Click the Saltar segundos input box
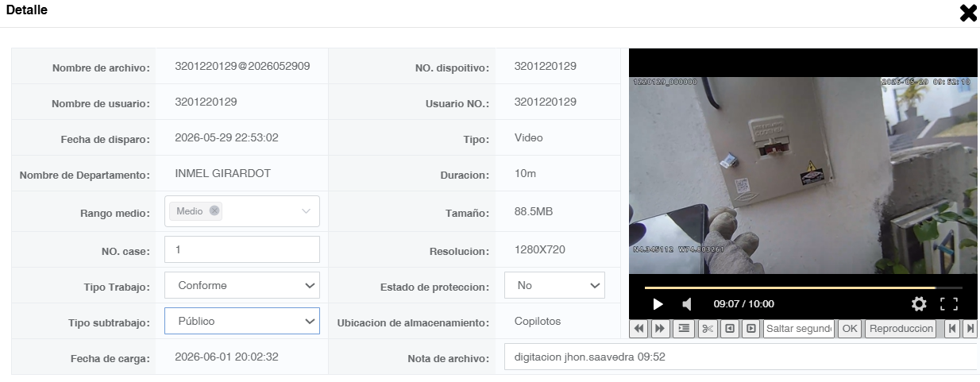 tap(798, 329)
